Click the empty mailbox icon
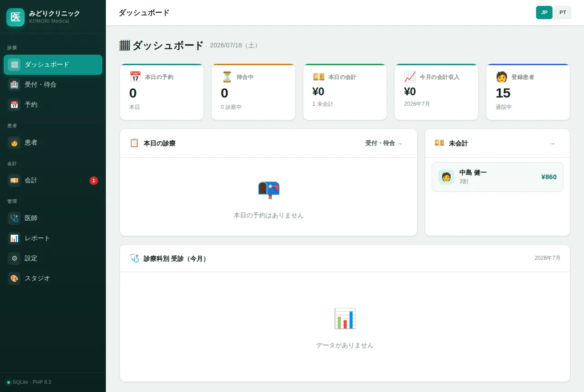The image size is (584, 392). pos(268,190)
